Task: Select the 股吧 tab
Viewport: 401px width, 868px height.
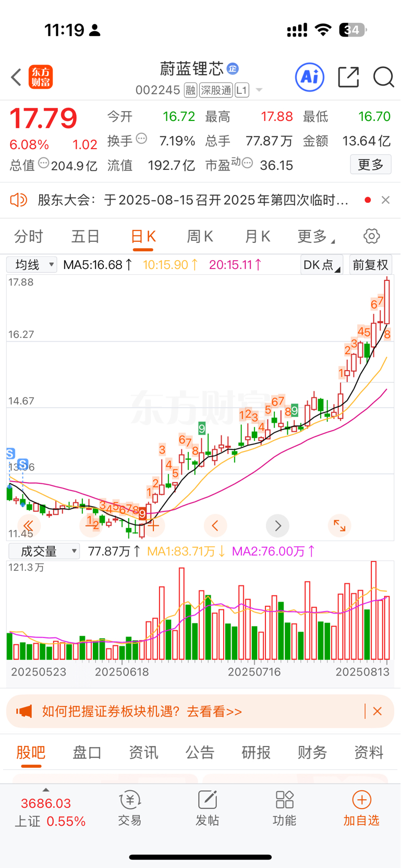Action: (x=31, y=752)
